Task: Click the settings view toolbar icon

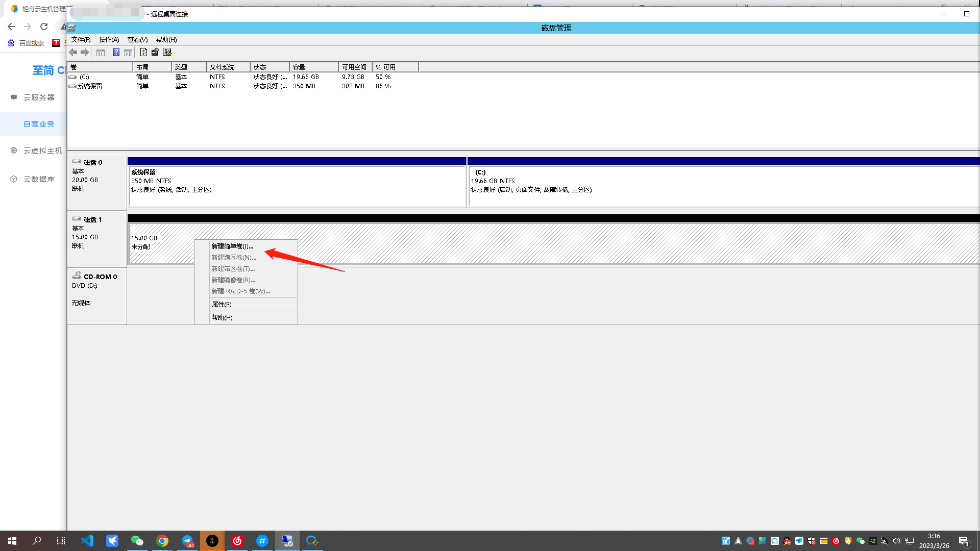Action: point(167,53)
